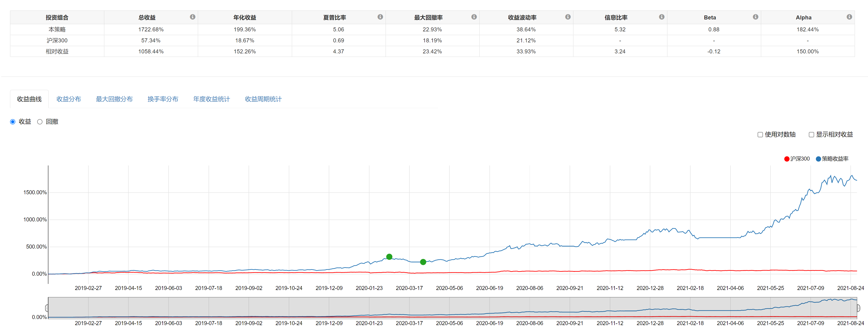Screen dimensions: 868x330
Task: Toggle the red 沪深300 legend marker
Action: point(787,159)
